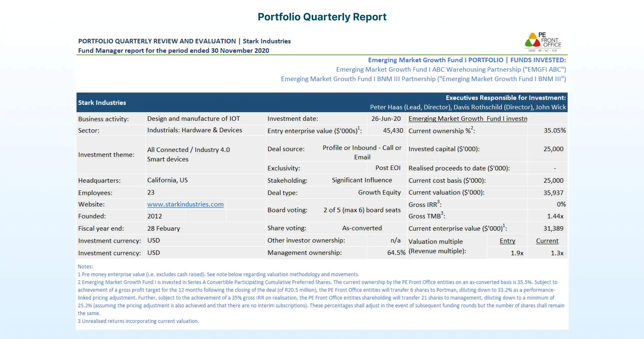Screen dimensions: 644x339
Task: Select the Investment date value 26-Jun-20
Action: point(386,119)
